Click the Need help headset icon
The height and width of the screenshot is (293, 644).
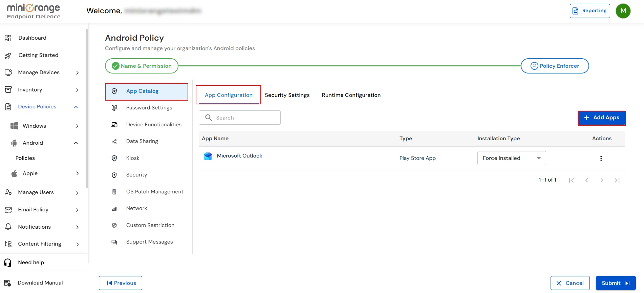click(x=8, y=263)
